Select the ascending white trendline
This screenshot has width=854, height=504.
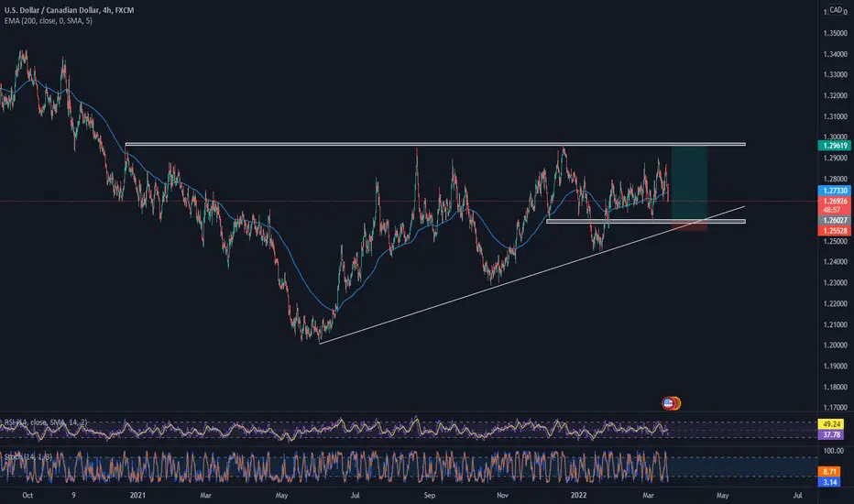[x=531, y=275]
